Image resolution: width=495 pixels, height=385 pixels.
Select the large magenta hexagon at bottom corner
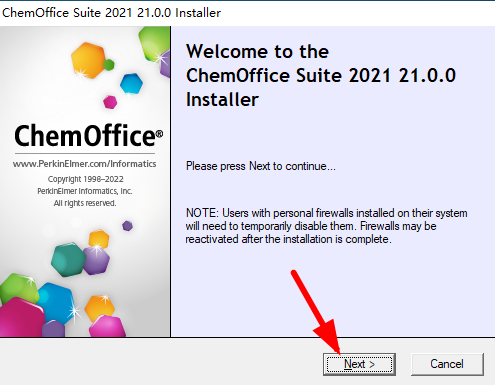tap(21, 317)
